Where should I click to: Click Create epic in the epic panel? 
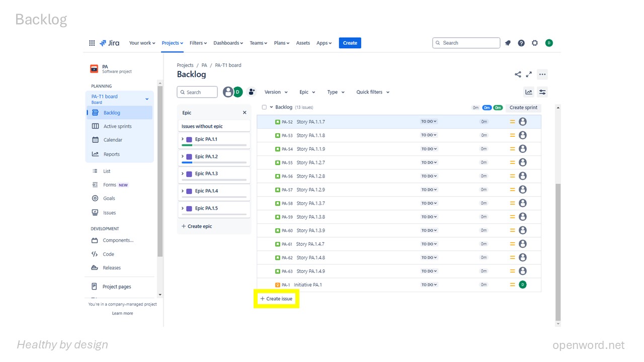(197, 226)
